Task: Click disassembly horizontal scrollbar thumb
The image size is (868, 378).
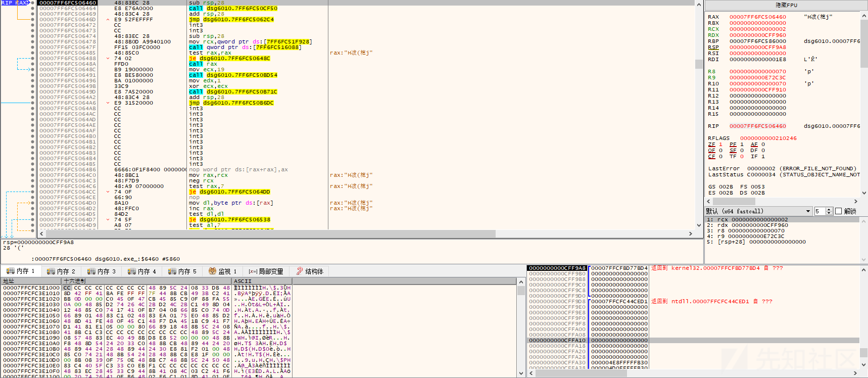Action: [270, 233]
